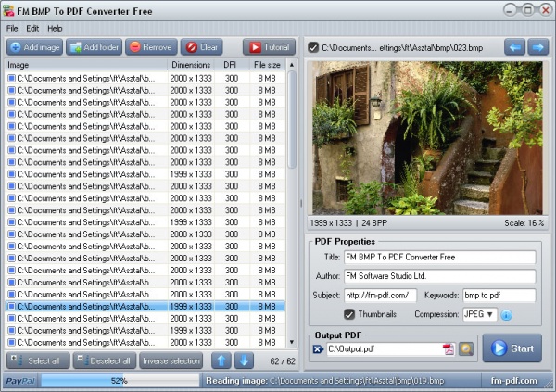
Task: Open the File menu
Action: coord(12,29)
